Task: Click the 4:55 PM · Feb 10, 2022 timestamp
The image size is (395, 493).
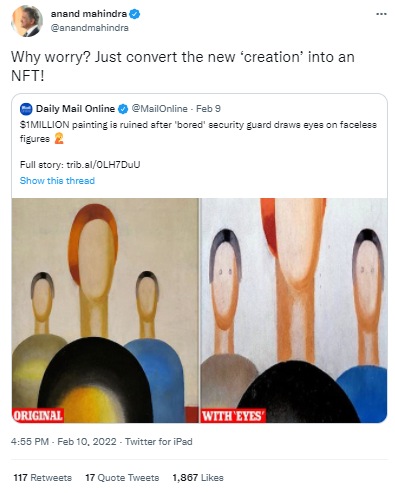Action: click(x=64, y=442)
